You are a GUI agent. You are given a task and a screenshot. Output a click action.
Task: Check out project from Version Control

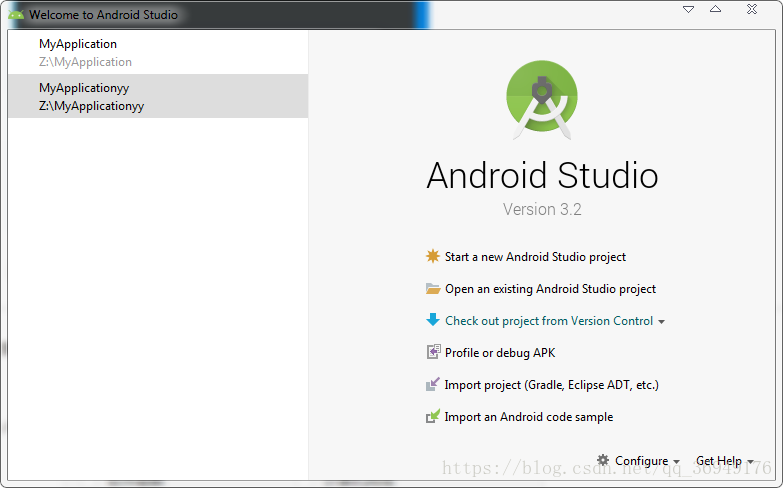pos(549,321)
